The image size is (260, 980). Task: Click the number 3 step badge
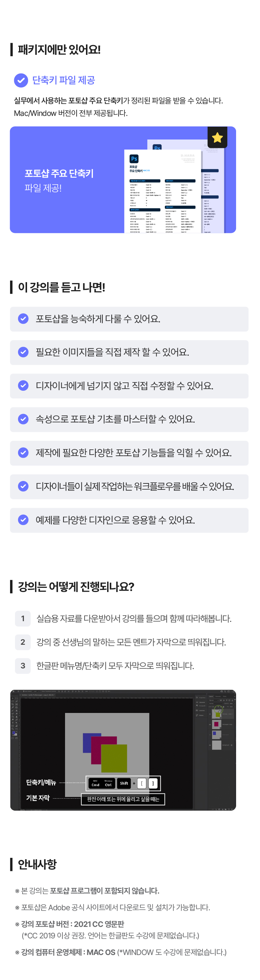point(23,665)
